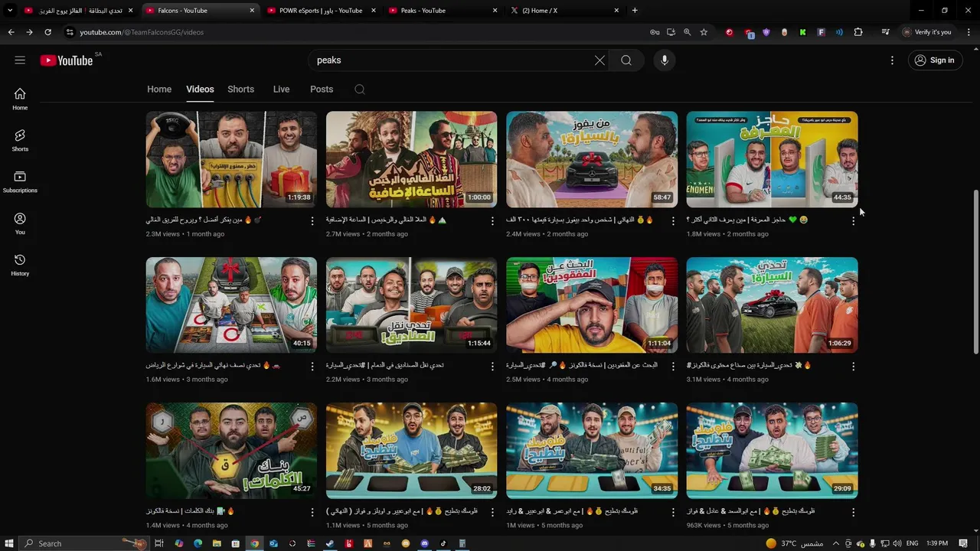
Task: Go back to the previous page
Action: click(11, 32)
